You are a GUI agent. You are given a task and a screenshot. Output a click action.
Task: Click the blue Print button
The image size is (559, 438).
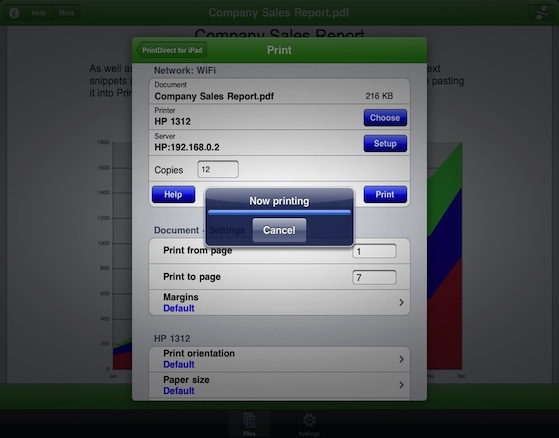[385, 194]
